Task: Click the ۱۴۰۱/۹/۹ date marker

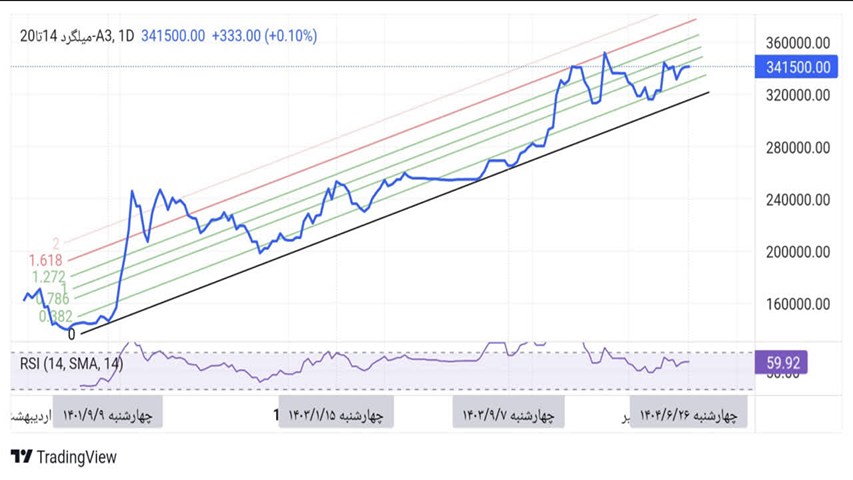Action: pos(106,414)
